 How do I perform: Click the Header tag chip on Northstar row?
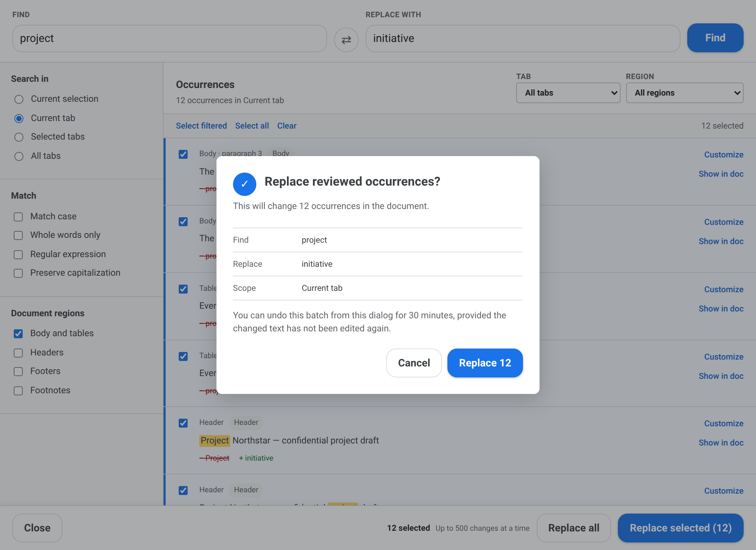pos(246,422)
